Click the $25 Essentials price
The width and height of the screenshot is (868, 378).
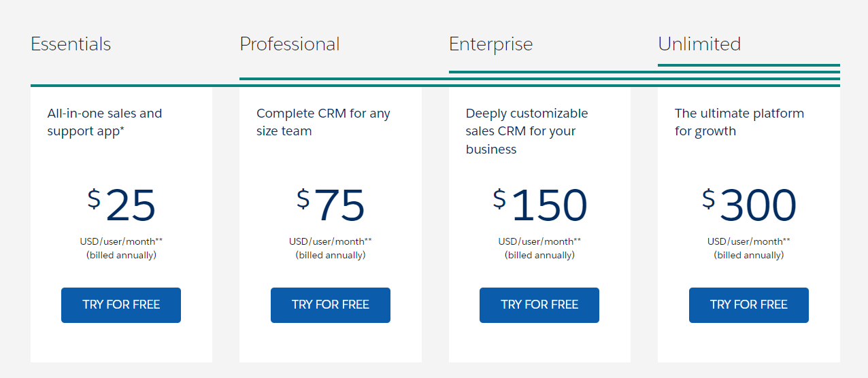122,205
